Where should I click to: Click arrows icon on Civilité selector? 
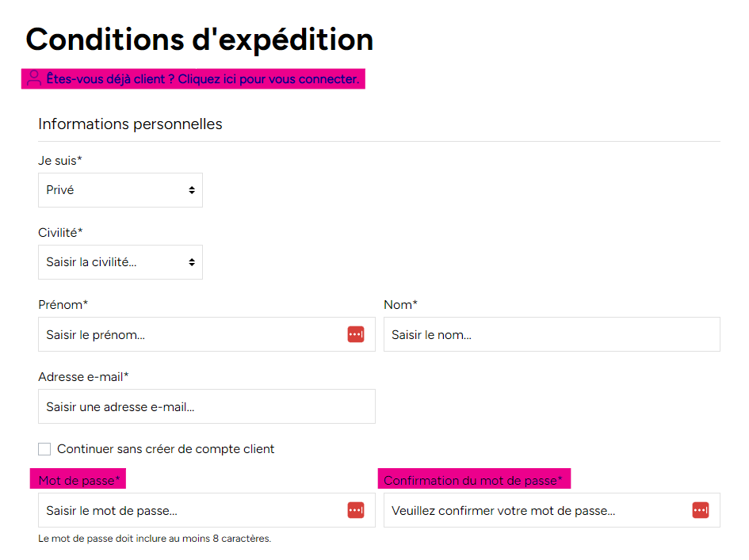(192, 262)
